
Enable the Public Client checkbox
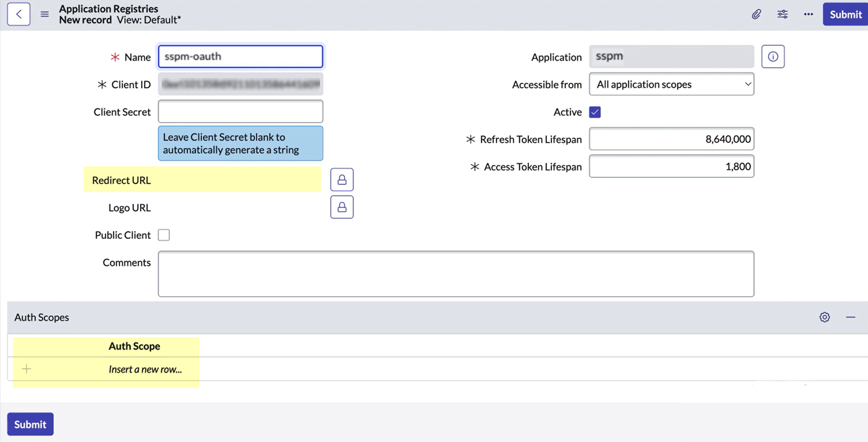164,235
